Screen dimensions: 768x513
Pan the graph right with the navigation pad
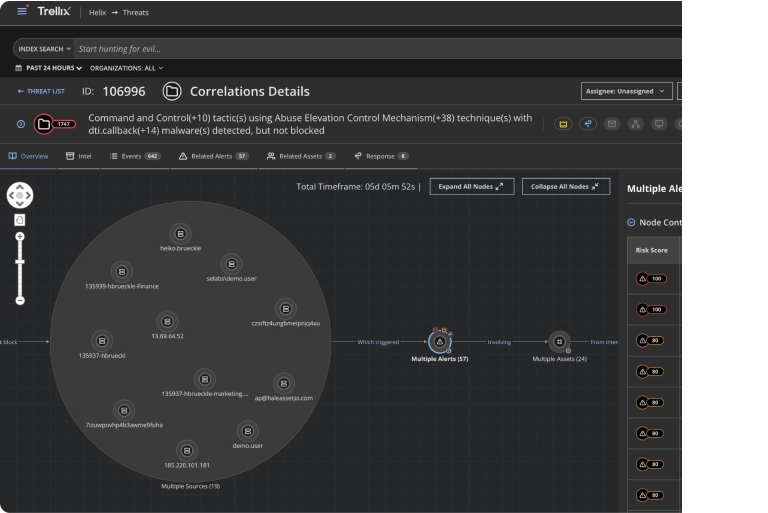coord(29,195)
